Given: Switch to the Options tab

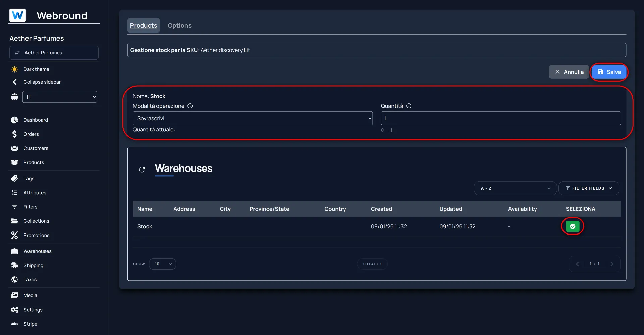Looking at the screenshot, I should (x=179, y=26).
